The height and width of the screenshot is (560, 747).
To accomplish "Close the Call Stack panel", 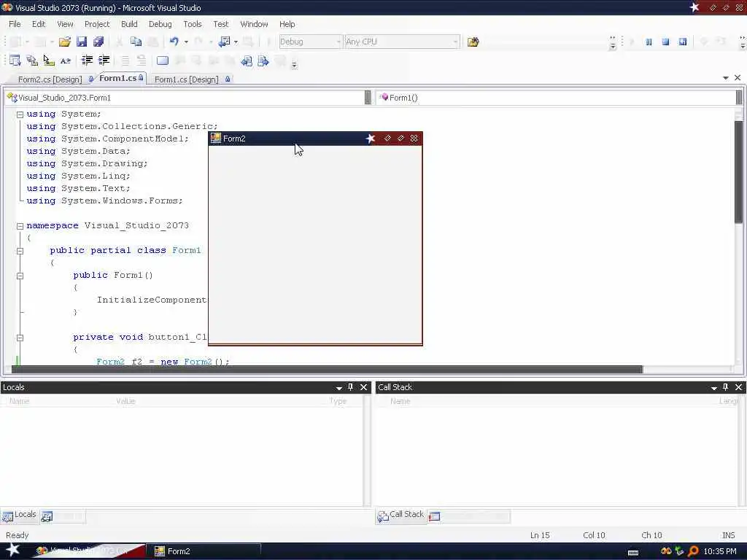I will tap(738, 387).
